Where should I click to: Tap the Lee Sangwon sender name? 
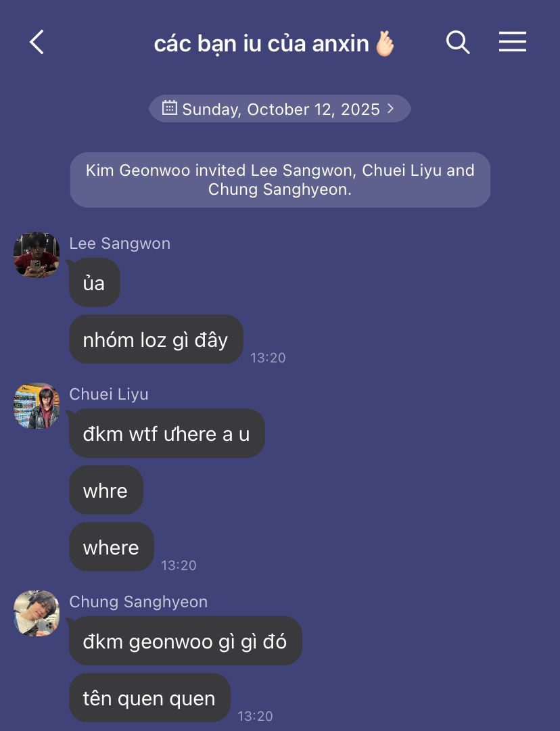point(120,243)
